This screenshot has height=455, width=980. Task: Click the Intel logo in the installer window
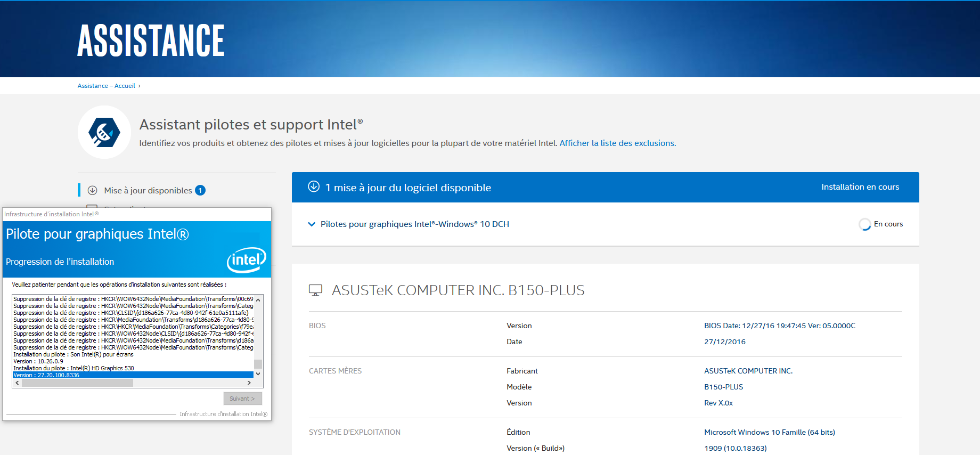pyautogui.click(x=246, y=259)
